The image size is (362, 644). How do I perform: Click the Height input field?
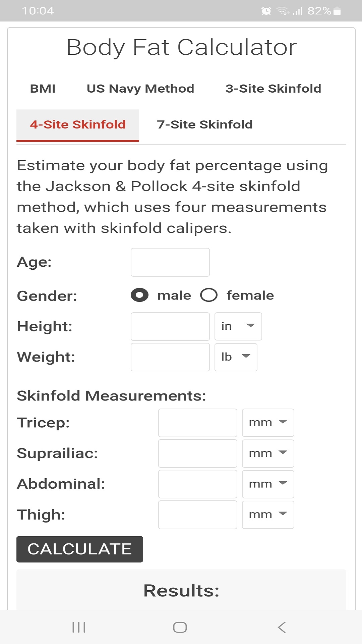coord(170,326)
